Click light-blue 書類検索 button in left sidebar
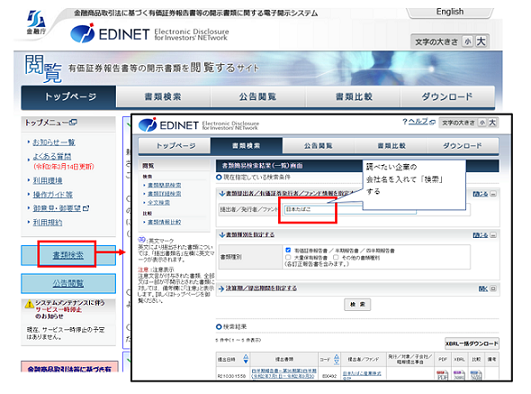The image size is (531, 394). click(x=68, y=255)
